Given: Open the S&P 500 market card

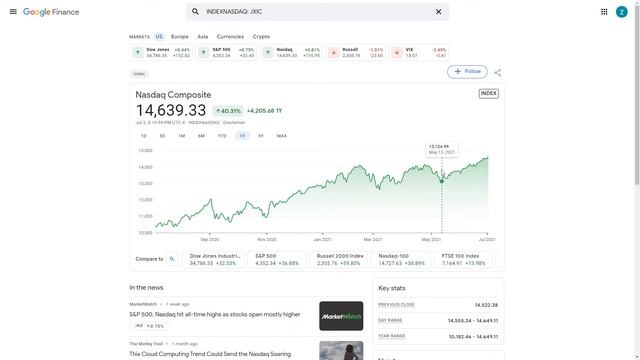Looking at the screenshot, I should point(226,53).
